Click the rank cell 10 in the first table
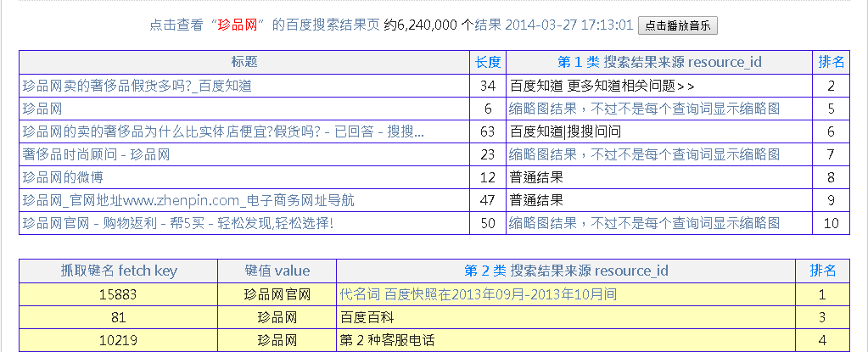 click(832, 223)
